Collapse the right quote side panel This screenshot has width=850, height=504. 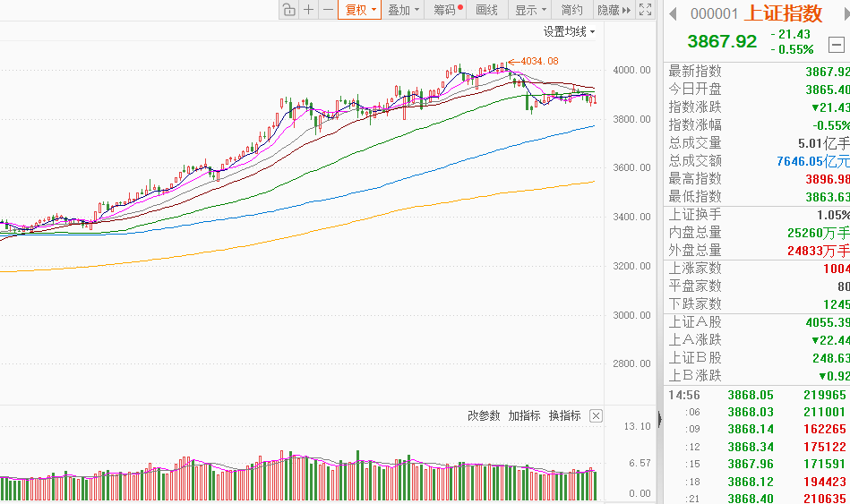click(x=660, y=419)
